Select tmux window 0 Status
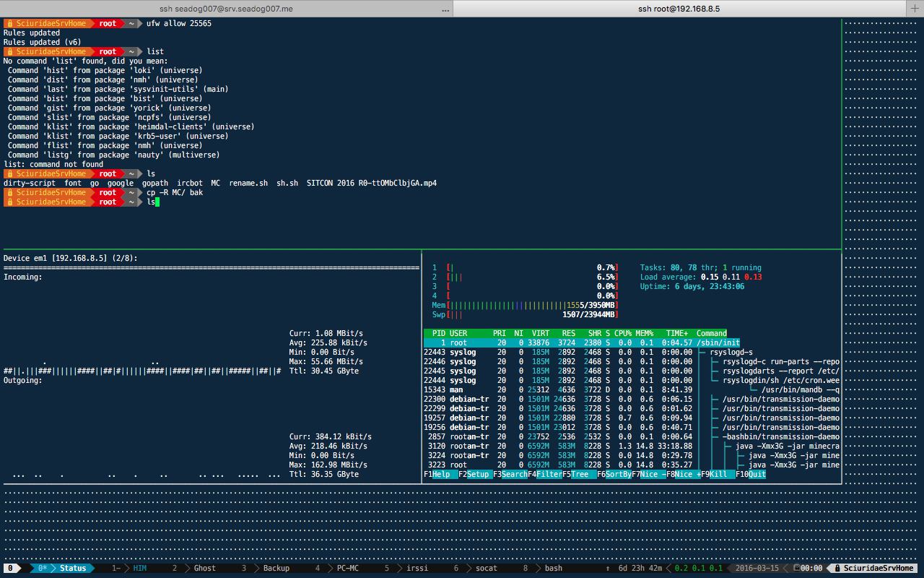Image resolution: width=924 pixels, height=578 pixels. coord(64,569)
